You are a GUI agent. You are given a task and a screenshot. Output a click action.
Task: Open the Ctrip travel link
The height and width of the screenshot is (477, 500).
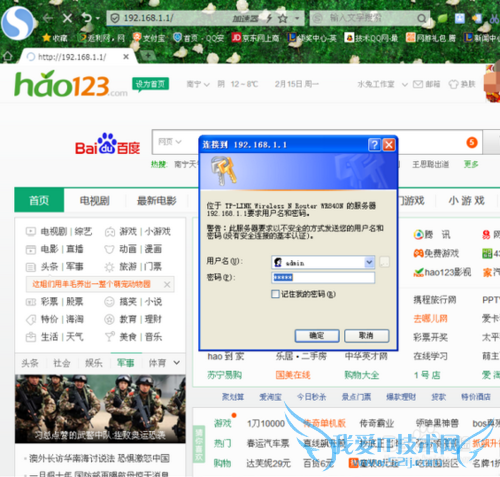tap(434, 300)
